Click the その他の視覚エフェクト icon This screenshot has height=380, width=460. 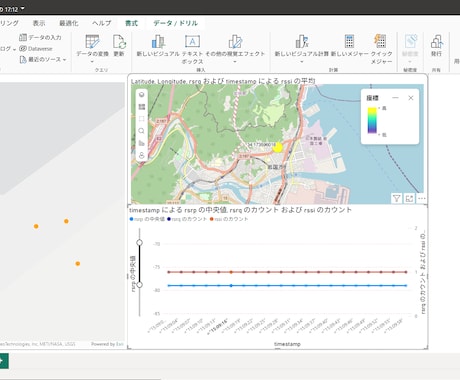(235, 42)
